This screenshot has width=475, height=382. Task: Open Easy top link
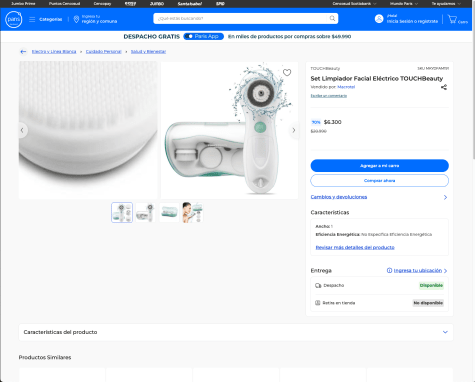point(130,4)
